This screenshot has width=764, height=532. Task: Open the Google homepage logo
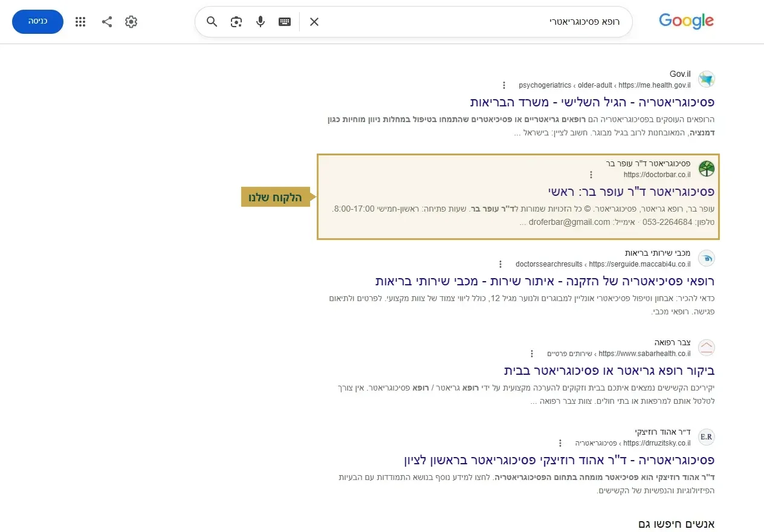coord(686,22)
